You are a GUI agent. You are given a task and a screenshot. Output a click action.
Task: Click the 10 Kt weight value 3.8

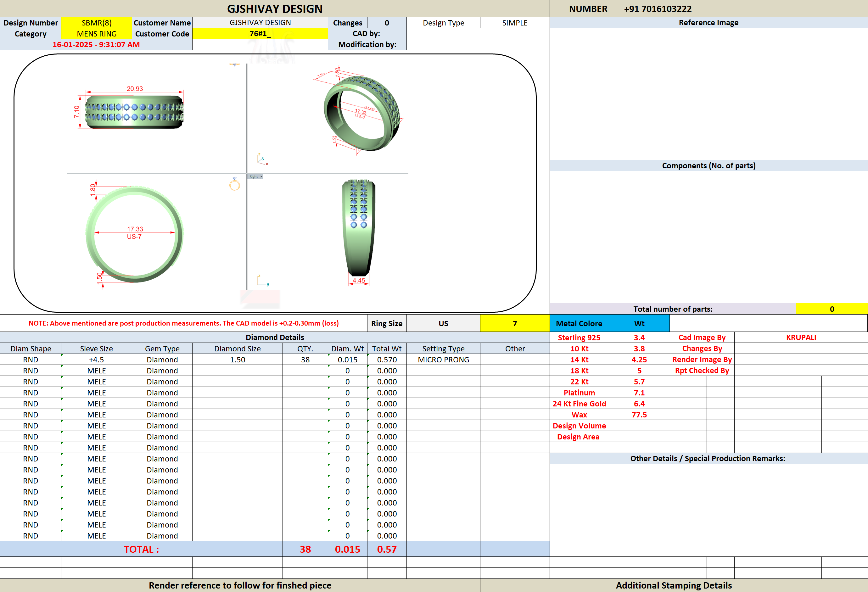point(639,349)
